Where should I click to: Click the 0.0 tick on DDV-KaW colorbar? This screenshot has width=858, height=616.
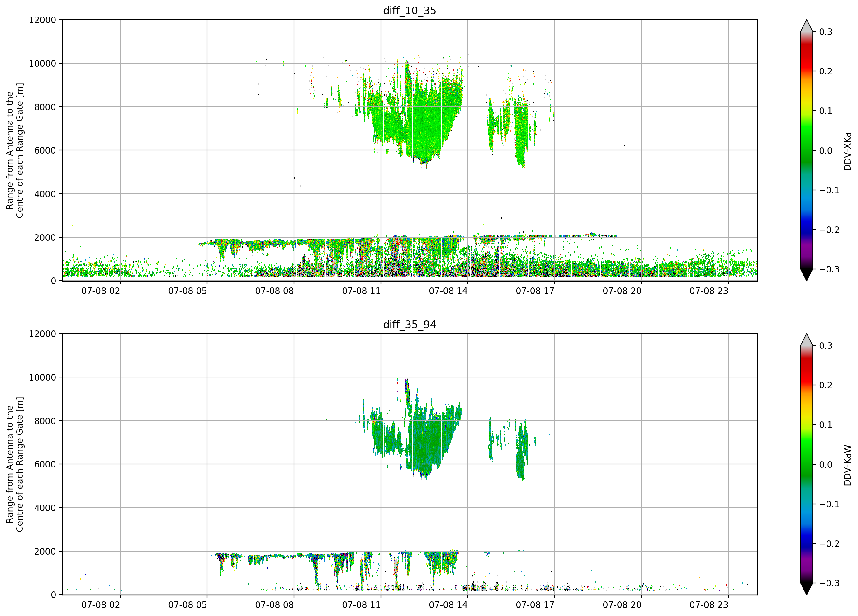pyautogui.click(x=826, y=464)
